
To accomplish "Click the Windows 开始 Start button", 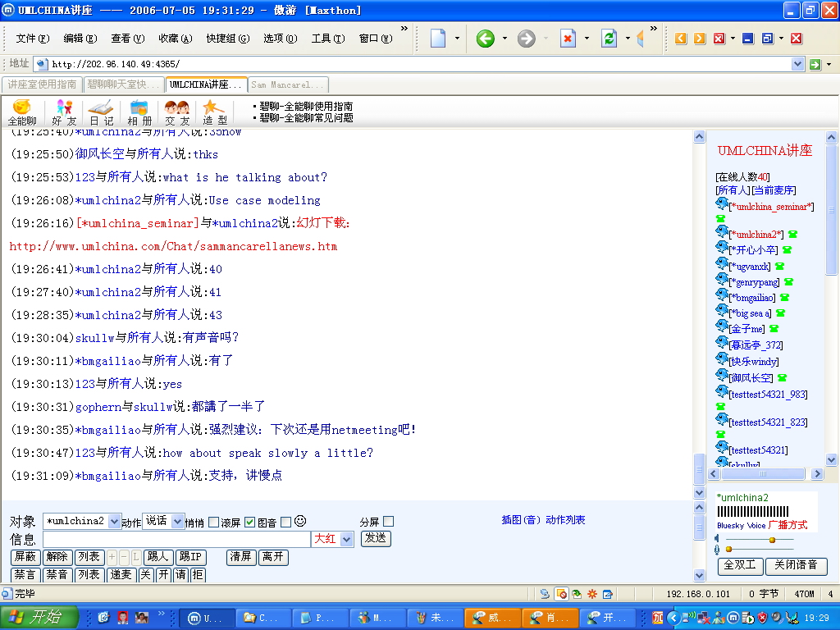I will pyautogui.click(x=39, y=618).
